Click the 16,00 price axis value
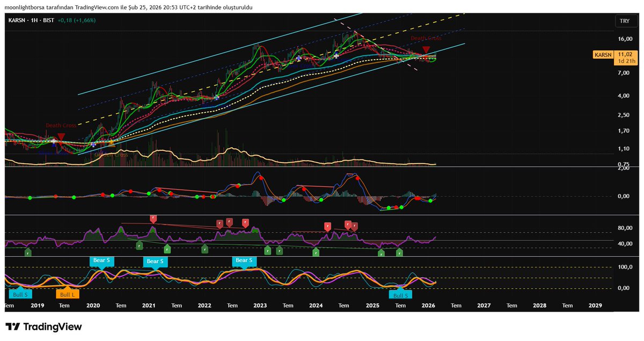Image resolution: width=644 pixels, height=341 pixels. (624, 39)
